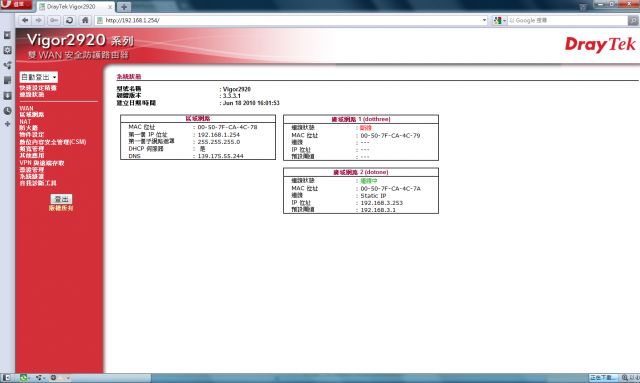Click the WAN 2 (dotone) table header
Screen dimensions: 640x383
tap(361, 172)
